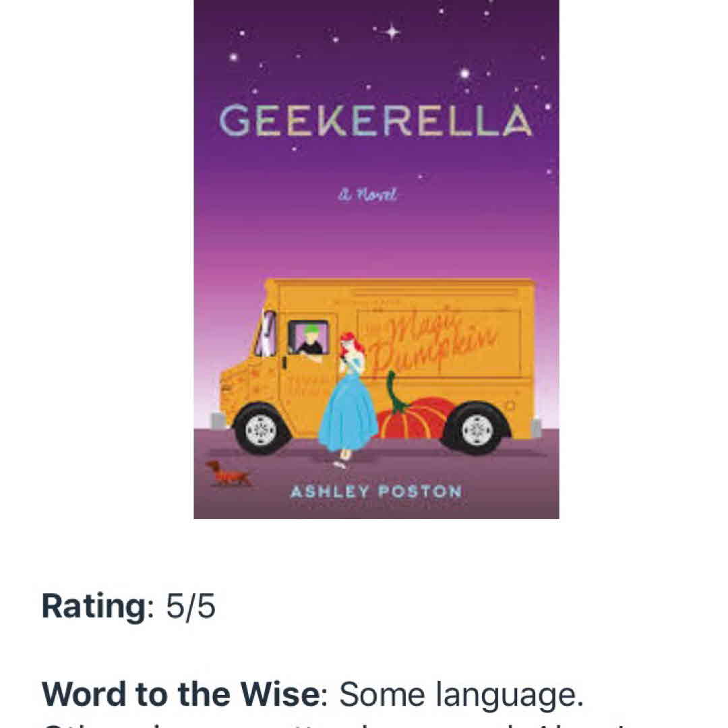The image size is (728, 728).
Task: Click the orange pumpkin beside the truck
Action: [414, 418]
